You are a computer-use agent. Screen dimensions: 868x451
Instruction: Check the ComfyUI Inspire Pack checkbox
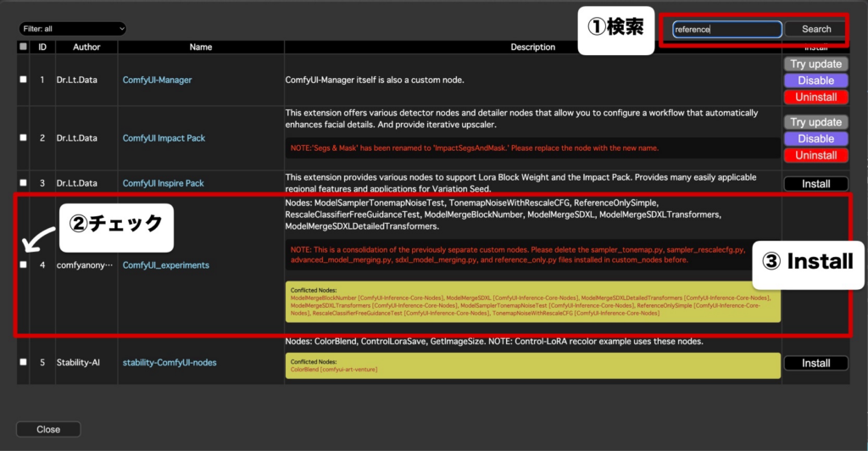click(23, 182)
